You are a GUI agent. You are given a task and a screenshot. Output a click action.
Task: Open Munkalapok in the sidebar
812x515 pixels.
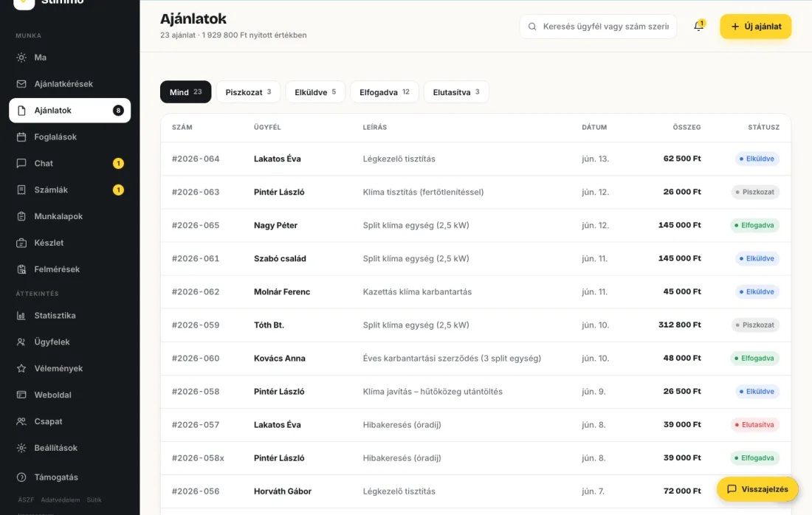69,216
